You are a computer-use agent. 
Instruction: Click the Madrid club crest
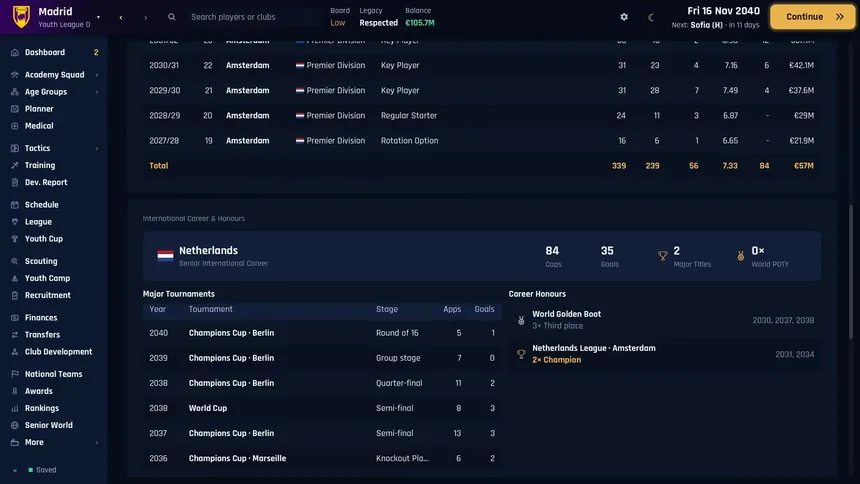click(x=21, y=16)
